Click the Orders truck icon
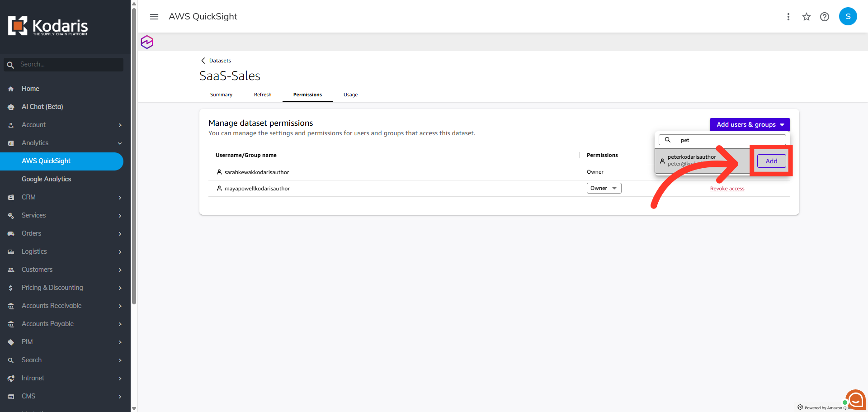 (x=11, y=234)
